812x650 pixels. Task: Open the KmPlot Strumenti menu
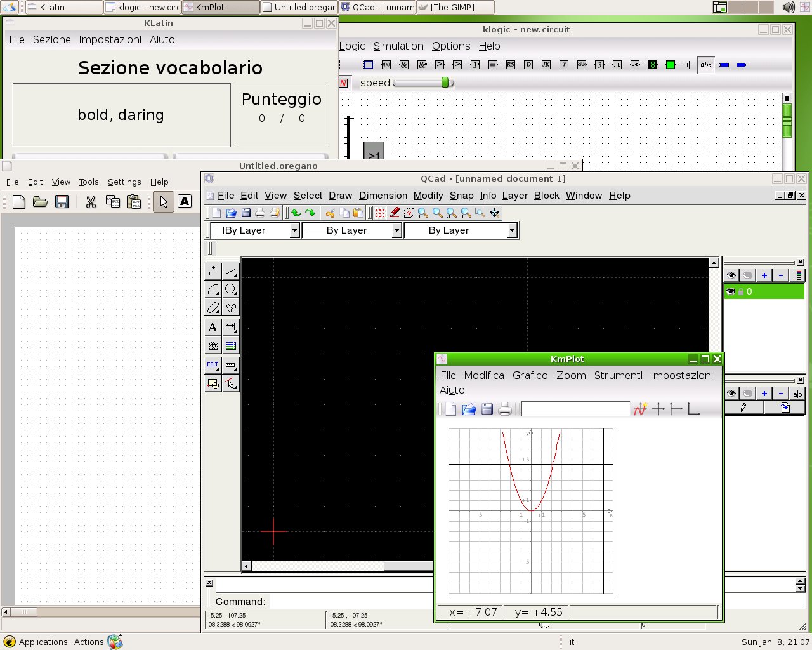pos(619,375)
